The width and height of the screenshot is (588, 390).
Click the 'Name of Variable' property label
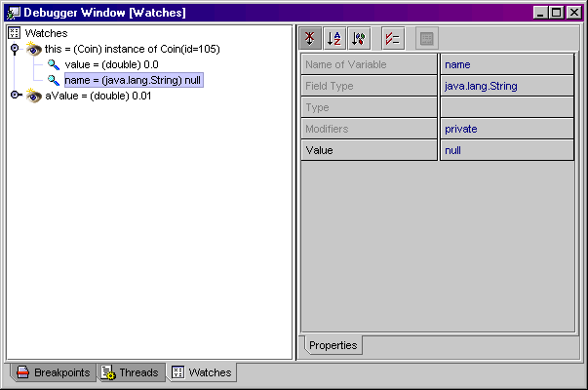[x=369, y=64]
